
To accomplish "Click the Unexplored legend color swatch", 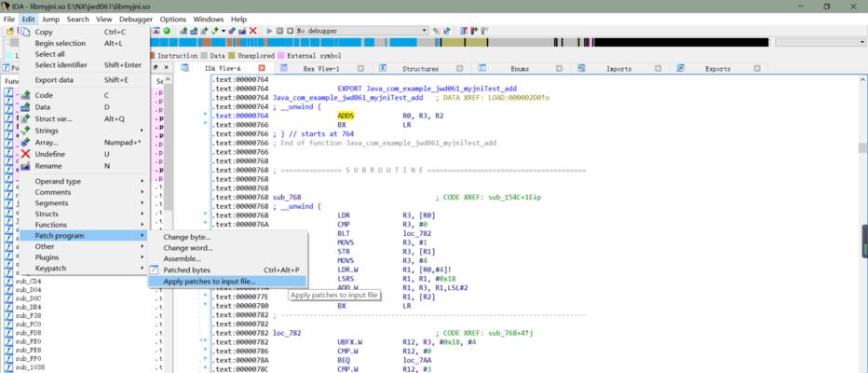I will coord(232,56).
